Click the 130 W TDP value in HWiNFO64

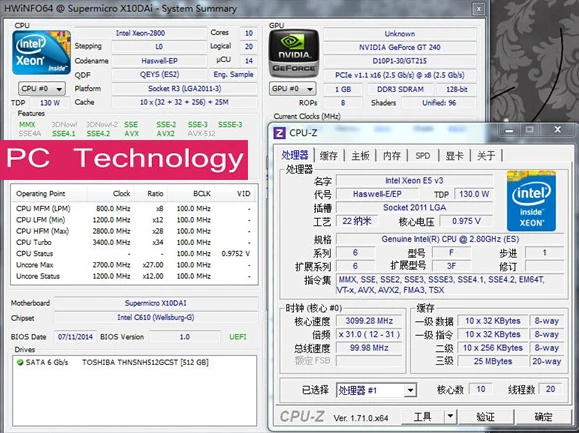point(50,103)
